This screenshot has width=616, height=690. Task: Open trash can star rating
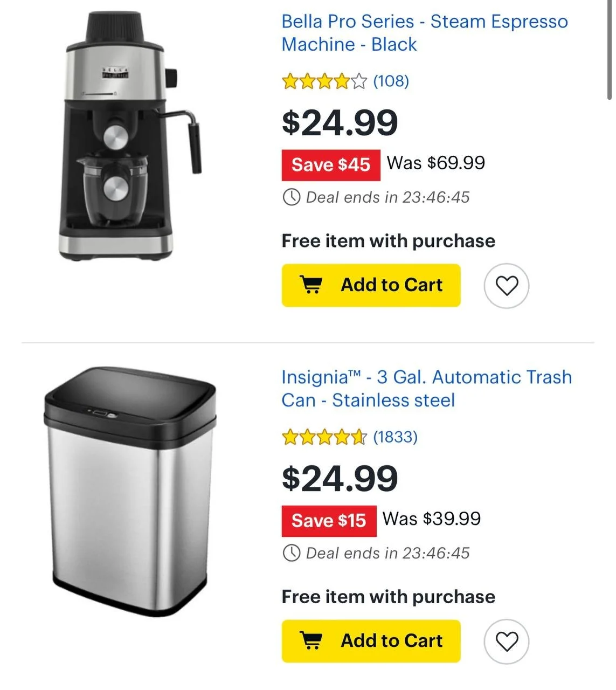pos(324,437)
